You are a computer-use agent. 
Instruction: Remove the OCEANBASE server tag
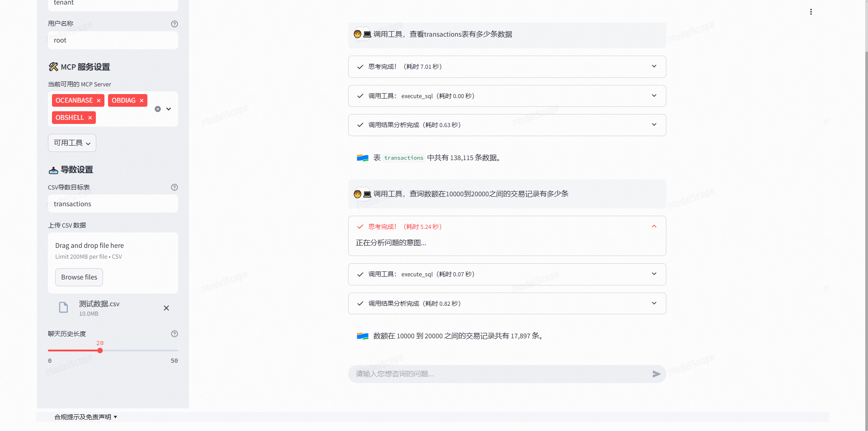[99, 100]
